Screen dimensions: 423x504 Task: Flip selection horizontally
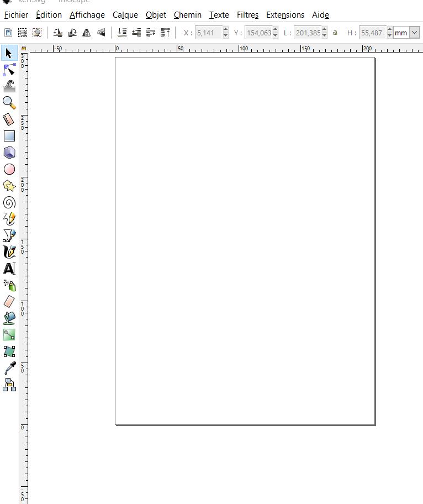87,33
